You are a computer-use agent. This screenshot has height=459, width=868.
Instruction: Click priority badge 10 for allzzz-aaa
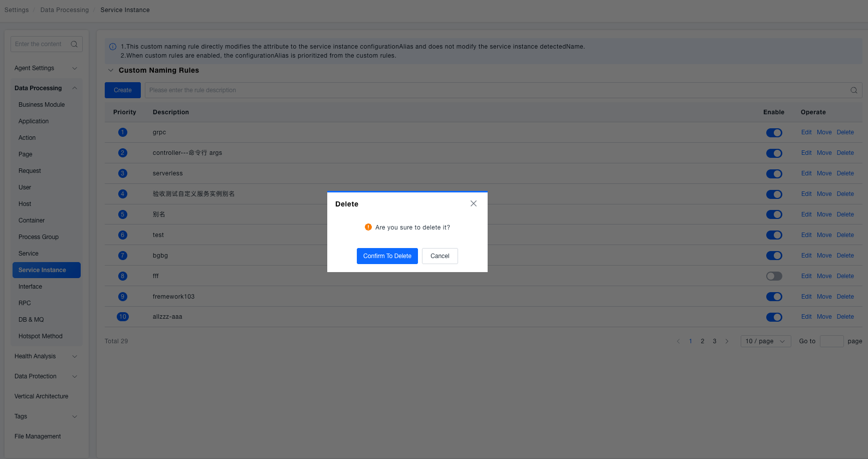pos(123,317)
